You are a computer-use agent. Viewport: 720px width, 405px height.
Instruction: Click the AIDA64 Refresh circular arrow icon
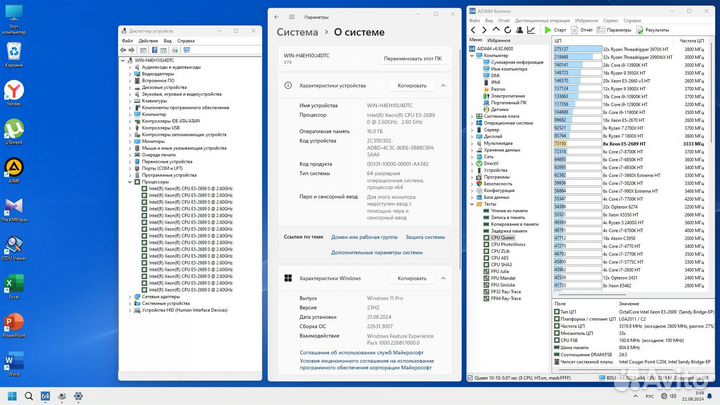tap(507, 30)
